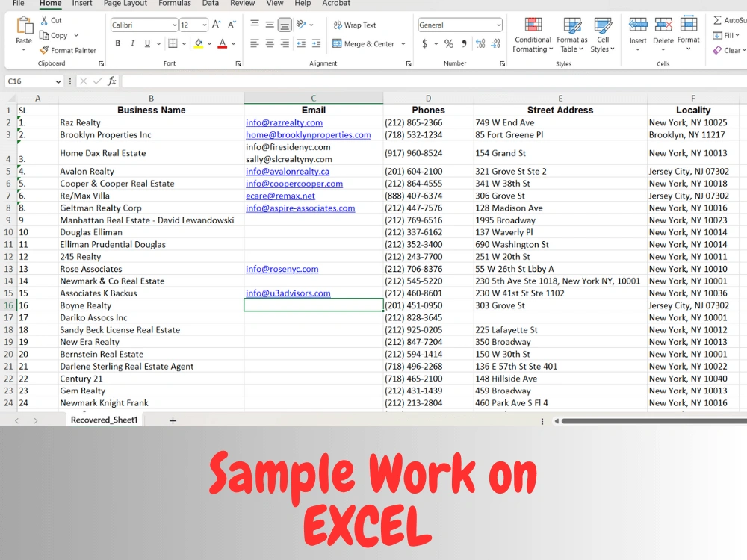Open home@brooklynproperties.com link

(309, 134)
